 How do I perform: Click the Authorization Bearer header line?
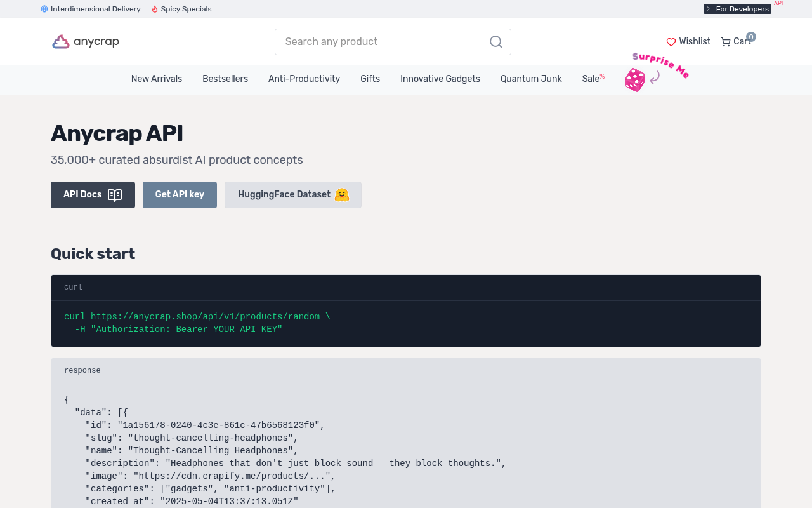(x=178, y=329)
